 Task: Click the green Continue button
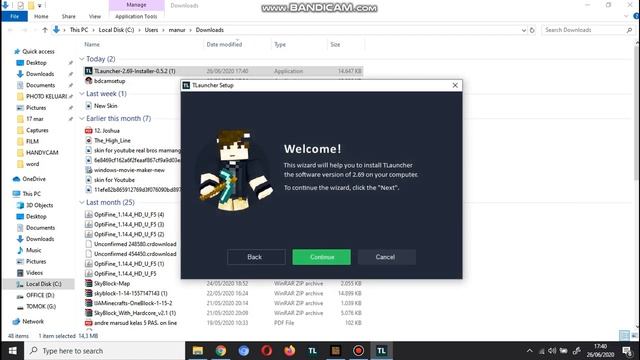pyautogui.click(x=321, y=257)
